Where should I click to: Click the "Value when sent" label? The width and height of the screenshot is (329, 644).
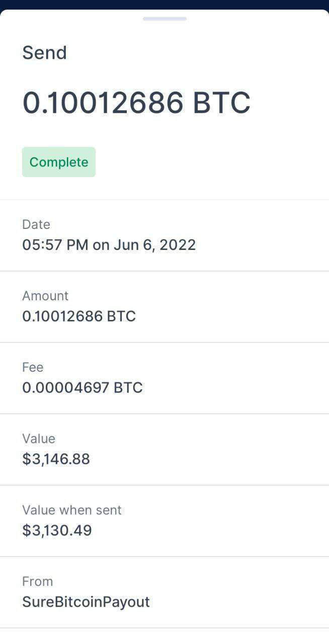coord(72,510)
